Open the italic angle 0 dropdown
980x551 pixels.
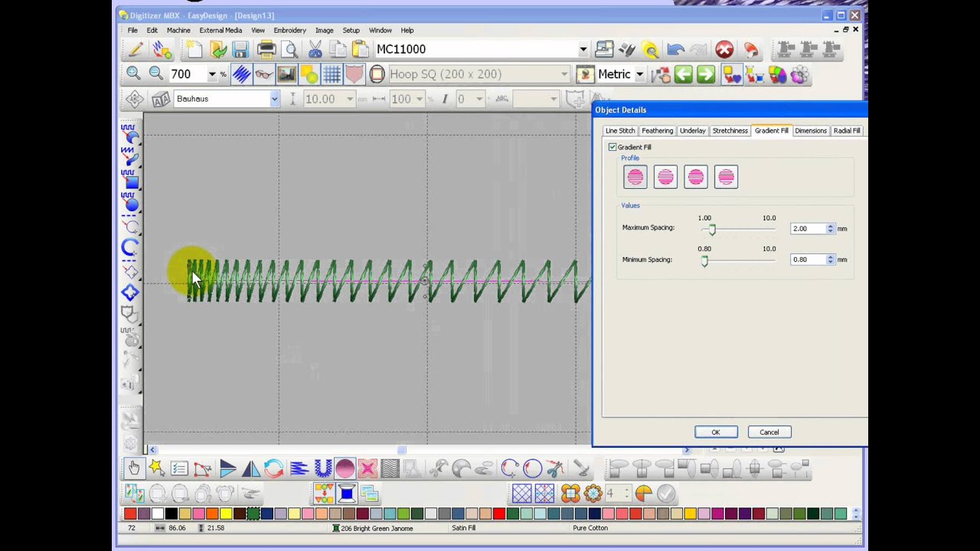coord(479,99)
